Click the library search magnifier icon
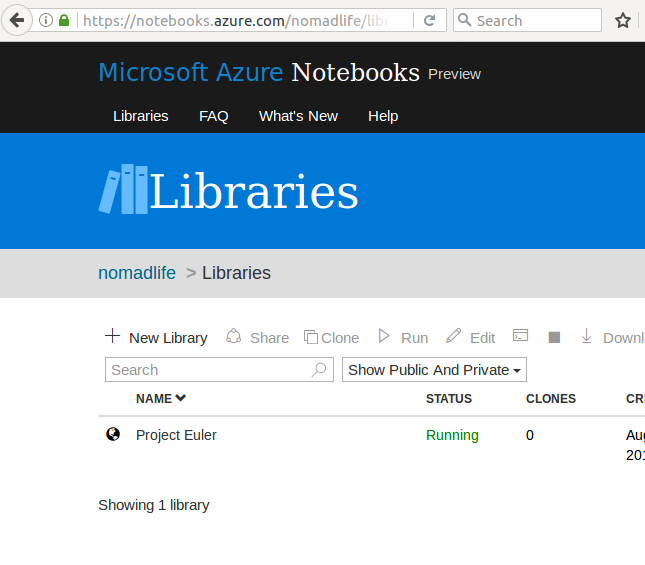The width and height of the screenshot is (645, 565). point(319,369)
